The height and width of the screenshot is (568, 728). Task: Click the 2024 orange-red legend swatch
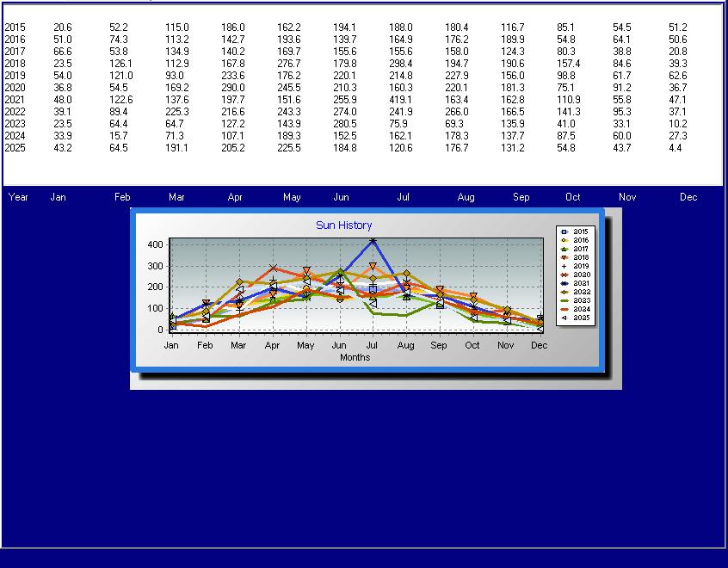(x=564, y=309)
